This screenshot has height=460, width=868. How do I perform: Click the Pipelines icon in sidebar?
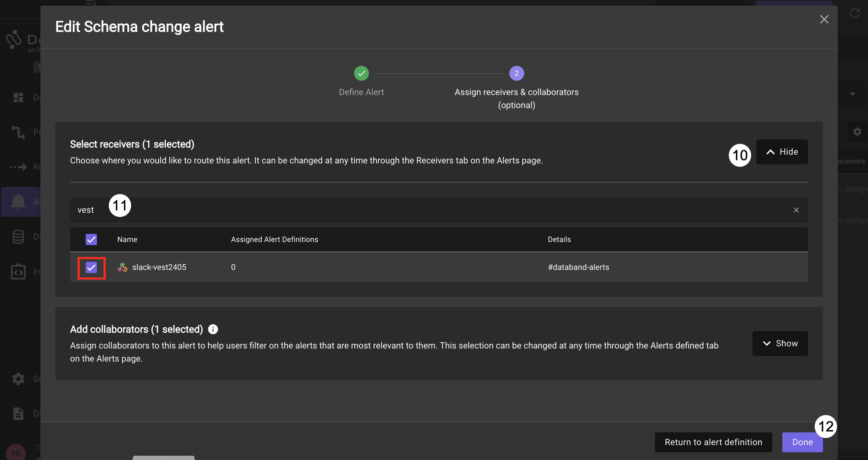click(18, 132)
